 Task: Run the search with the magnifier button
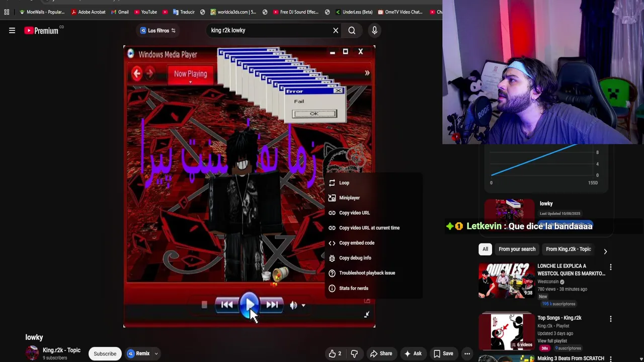(x=352, y=30)
